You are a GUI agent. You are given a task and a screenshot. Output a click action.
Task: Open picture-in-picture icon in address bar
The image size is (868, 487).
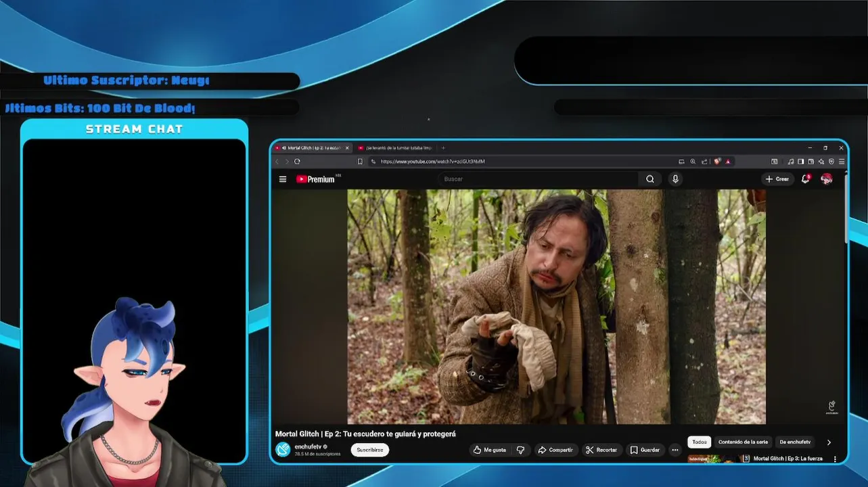[x=681, y=162]
